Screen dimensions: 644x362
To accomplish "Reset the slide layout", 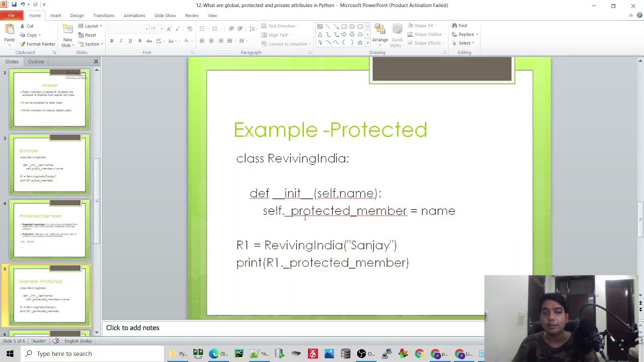I will click(x=87, y=35).
